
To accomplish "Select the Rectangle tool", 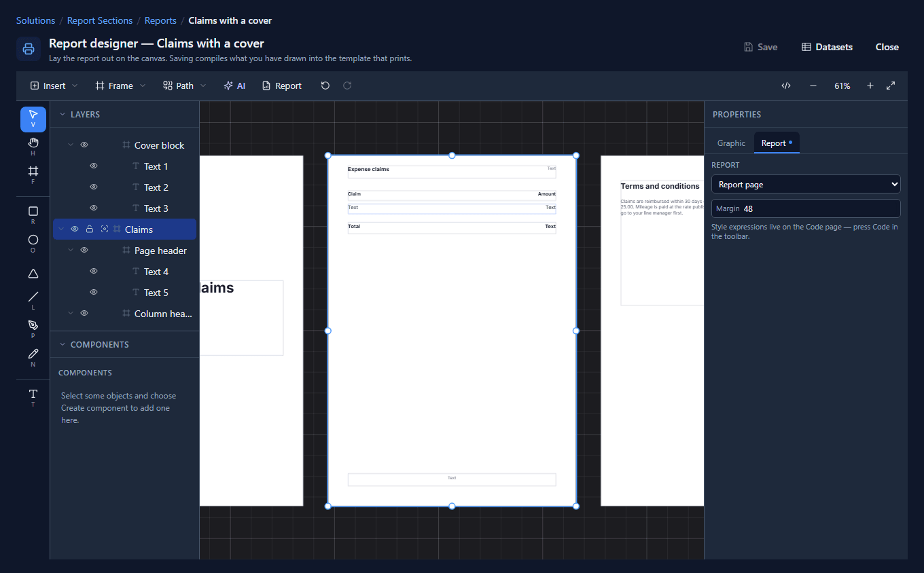I will point(33,216).
